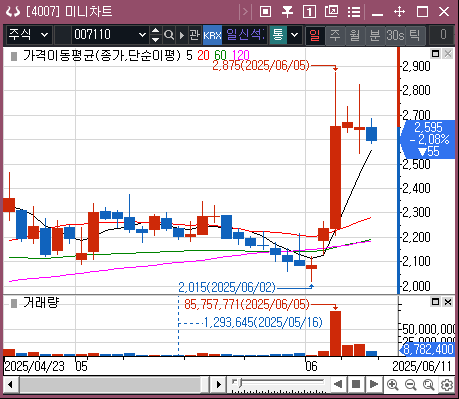
Task: Expand the dropdown arrow beside 통
Action: pyautogui.click(x=295, y=35)
